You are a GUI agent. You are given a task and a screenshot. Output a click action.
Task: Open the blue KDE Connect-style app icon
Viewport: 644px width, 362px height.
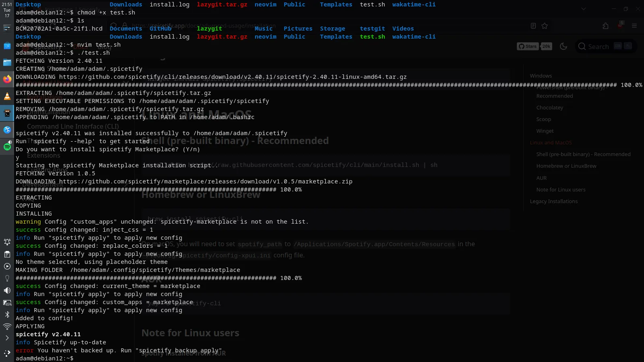tap(7, 130)
